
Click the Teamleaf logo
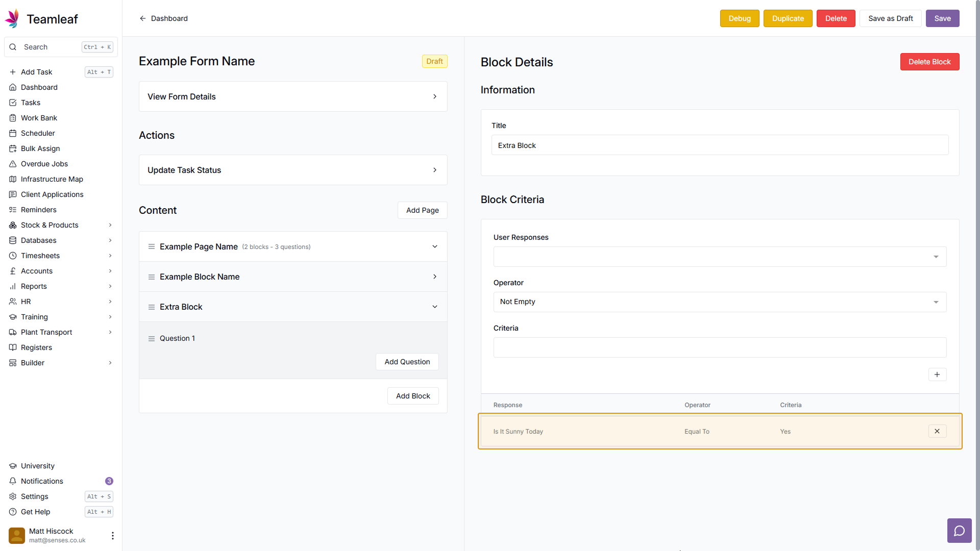pos(12,19)
